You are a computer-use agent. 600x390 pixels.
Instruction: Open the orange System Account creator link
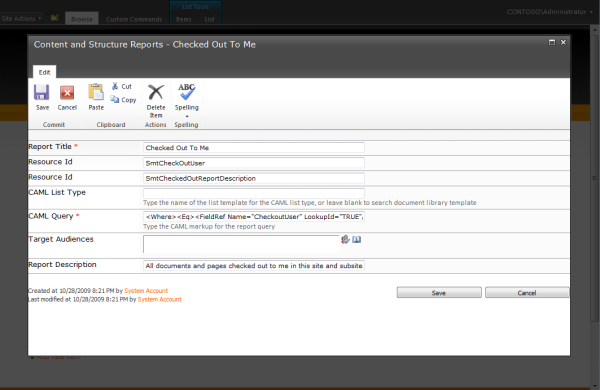146,290
